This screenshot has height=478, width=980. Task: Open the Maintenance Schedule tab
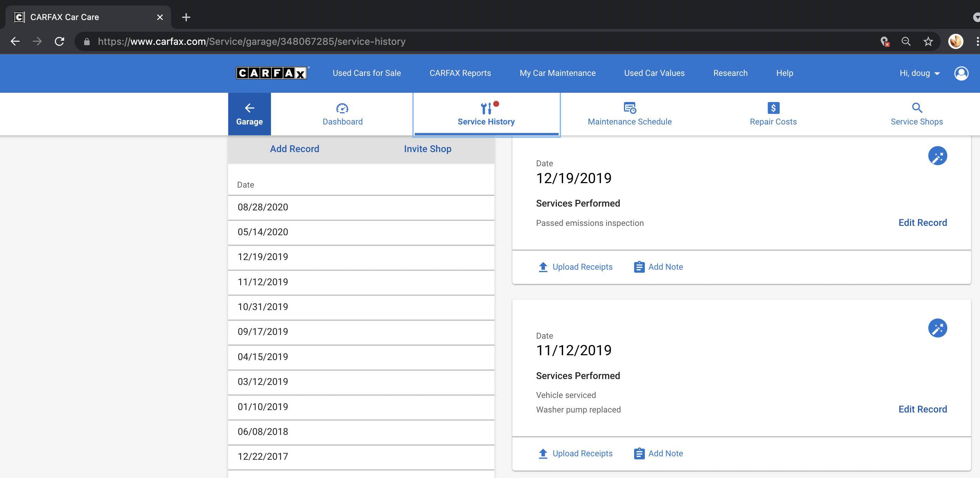[630, 114]
